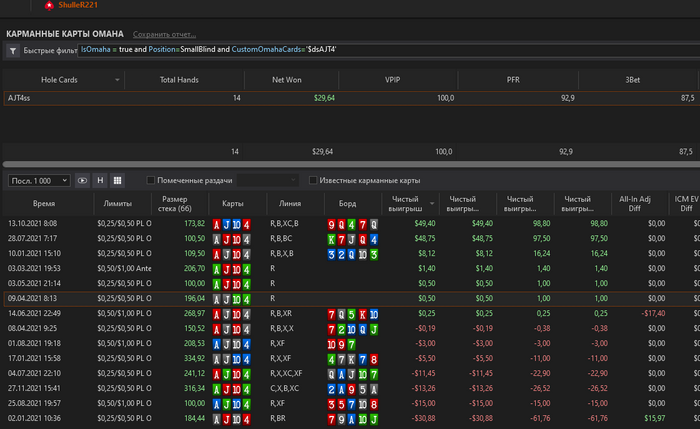Click the grid view icon

point(117,180)
